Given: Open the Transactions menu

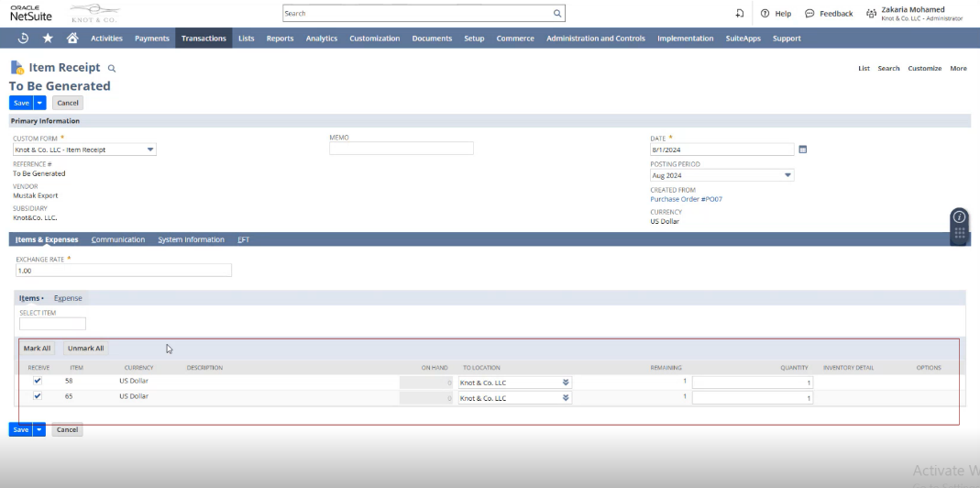Looking at the screenshot, I should click(x=204, y=39).
